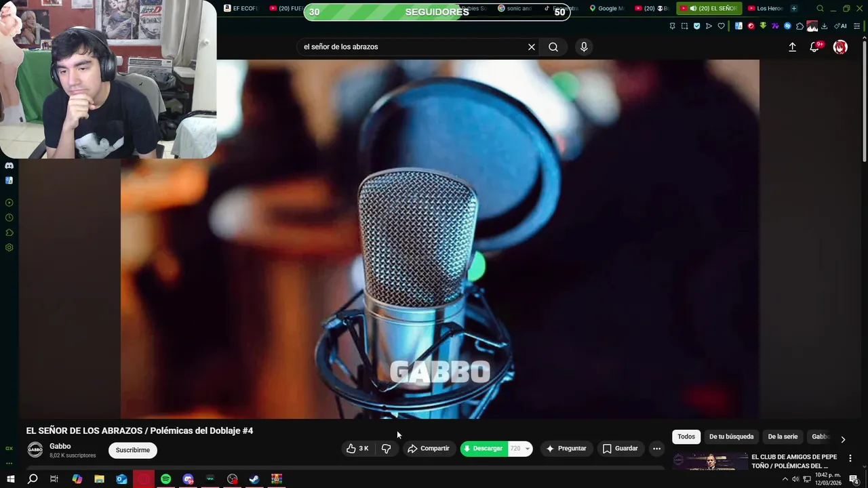This screenshot has height=488, width=868.
Task: Click the red circular extension icon
Action: 751,26
